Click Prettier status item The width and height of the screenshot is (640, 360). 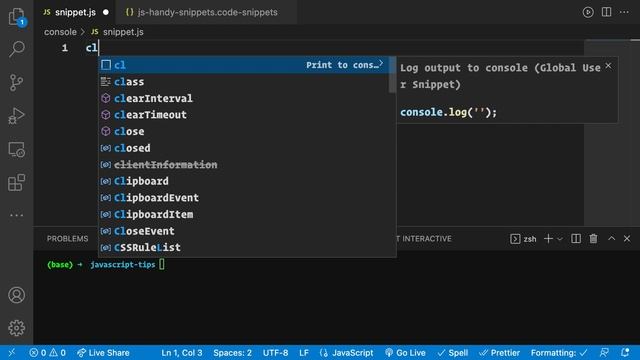(x=499, y=353)
